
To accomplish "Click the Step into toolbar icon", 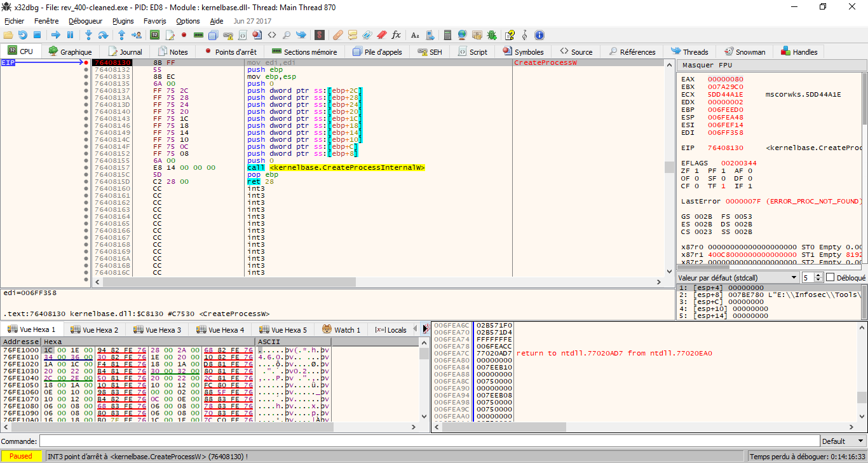I will click(88, 35).
